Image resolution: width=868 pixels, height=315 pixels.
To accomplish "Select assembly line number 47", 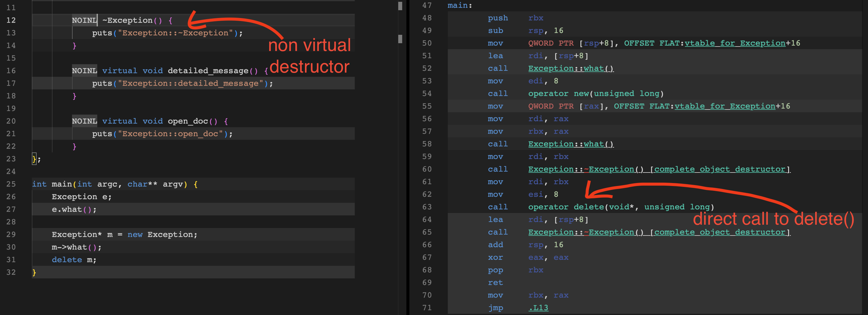I will (427, 5).
